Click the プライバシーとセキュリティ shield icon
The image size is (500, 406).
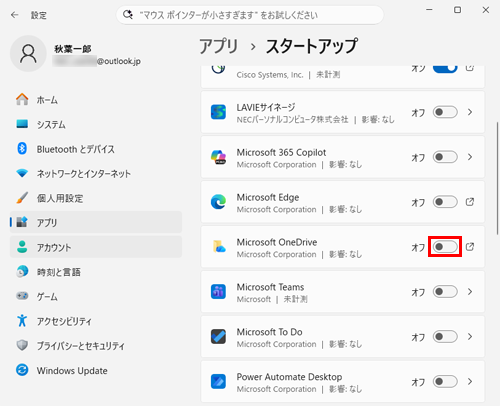tap(22, 345)
